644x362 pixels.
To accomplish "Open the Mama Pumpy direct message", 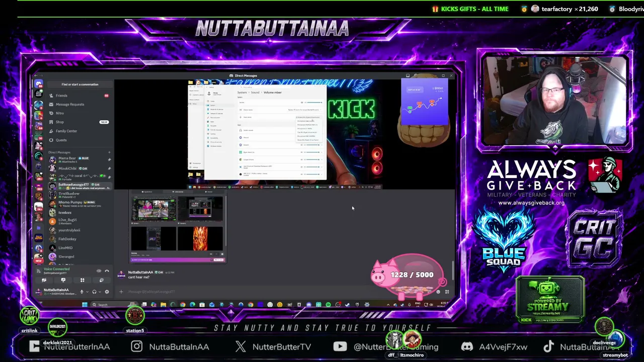I will (x=79, y=204).
